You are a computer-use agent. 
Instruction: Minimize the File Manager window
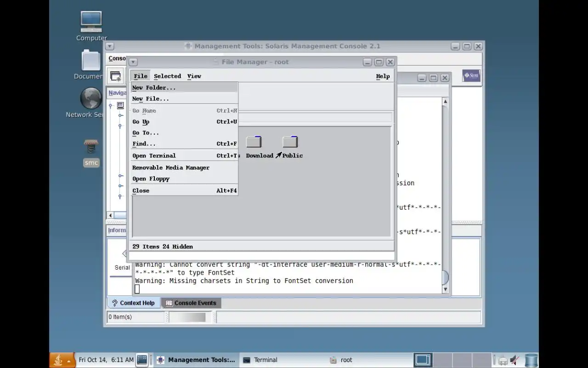(367, 62)
